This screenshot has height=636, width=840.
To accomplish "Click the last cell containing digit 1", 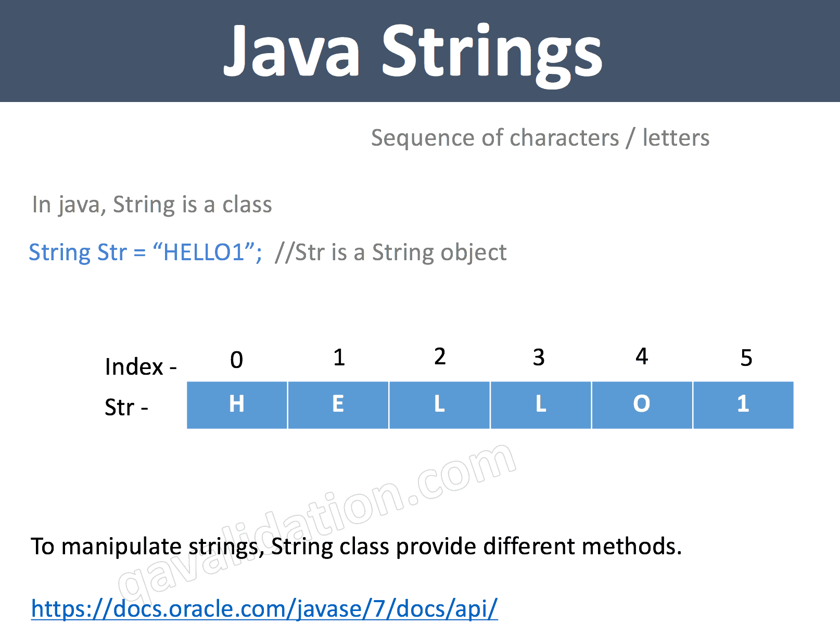I will pyautogui.click(x=743, y=404).
